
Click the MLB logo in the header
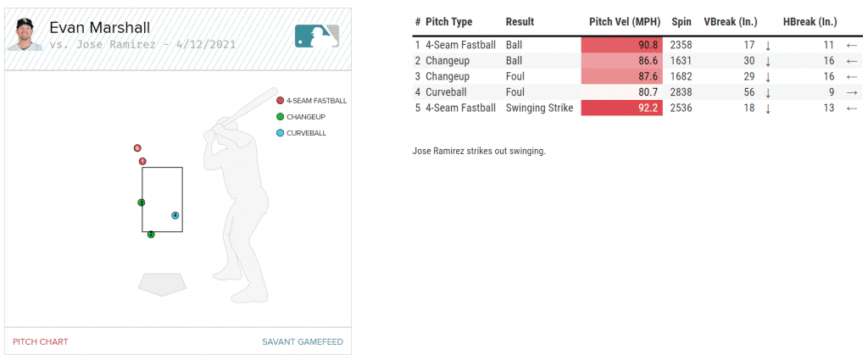[x=318, y=36]
